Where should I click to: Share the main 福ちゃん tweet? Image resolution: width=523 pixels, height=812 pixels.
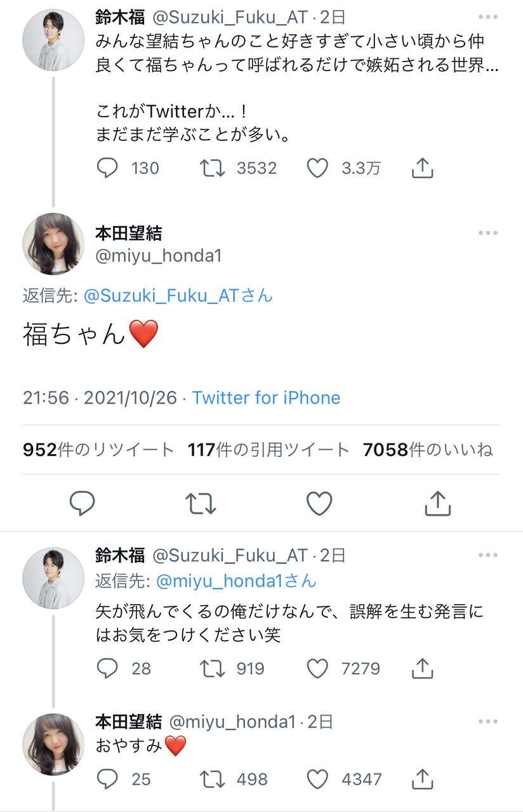click(x=437, y=504)
